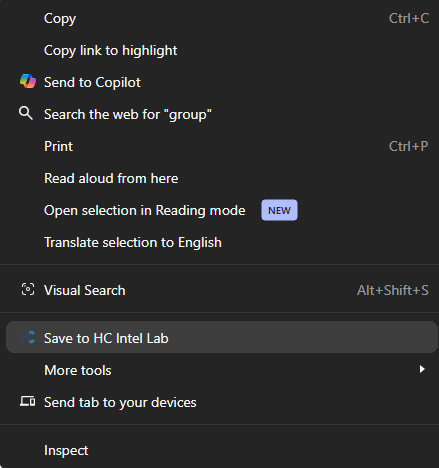Choose Translate selection to English
The width and height of the screenshot is (439, 468).
click(219, 242)
